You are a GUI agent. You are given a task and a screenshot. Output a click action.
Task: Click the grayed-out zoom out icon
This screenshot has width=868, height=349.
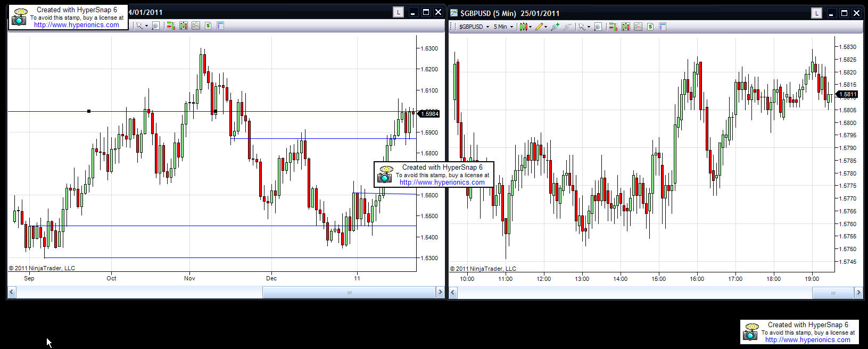(567, 27)
